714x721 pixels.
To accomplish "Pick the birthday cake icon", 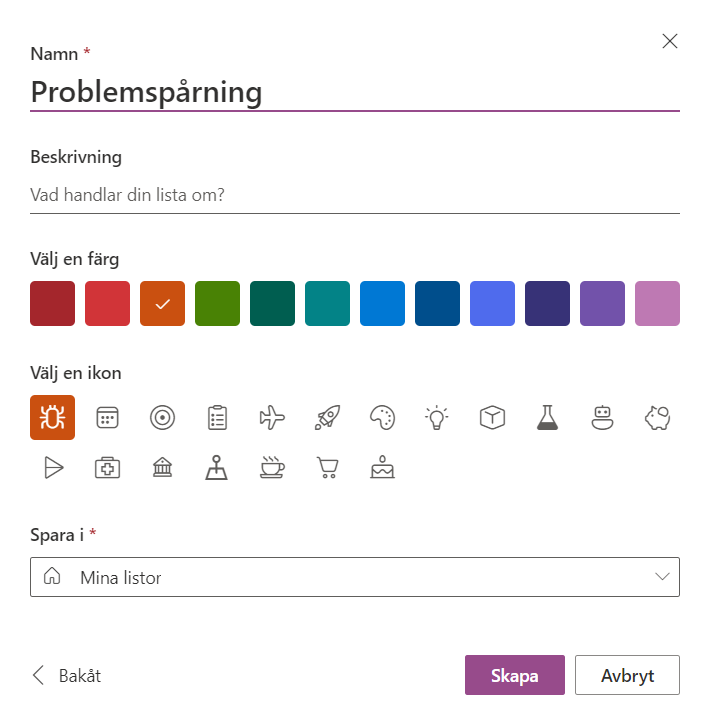I will click(383, 468).
